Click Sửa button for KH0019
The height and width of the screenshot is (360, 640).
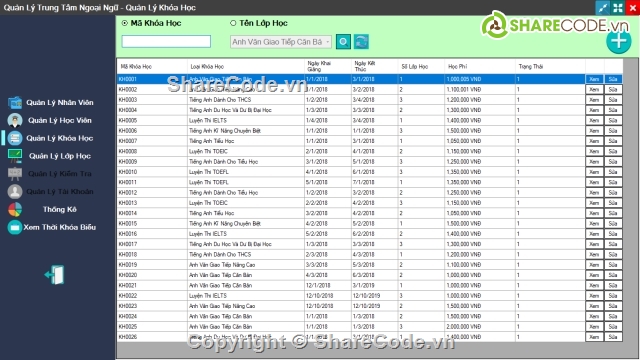click(x=613, y=265)
